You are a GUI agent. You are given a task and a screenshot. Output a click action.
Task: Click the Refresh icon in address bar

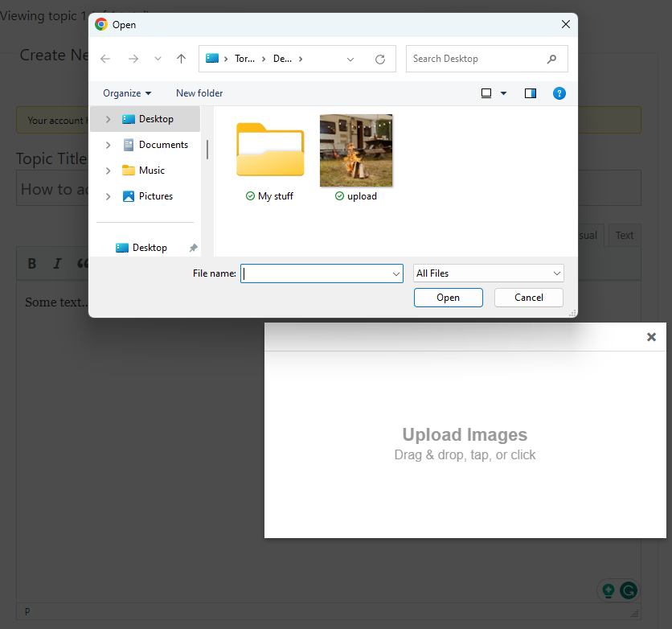380,59
